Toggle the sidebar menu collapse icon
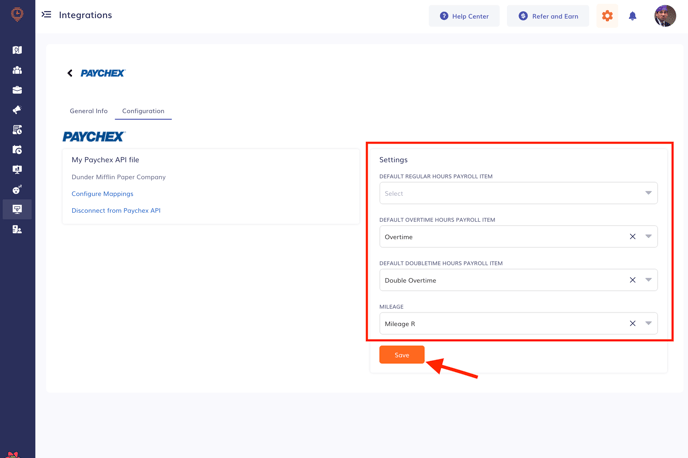This screenshot has height=458, width=688. [x=46, y=14]
